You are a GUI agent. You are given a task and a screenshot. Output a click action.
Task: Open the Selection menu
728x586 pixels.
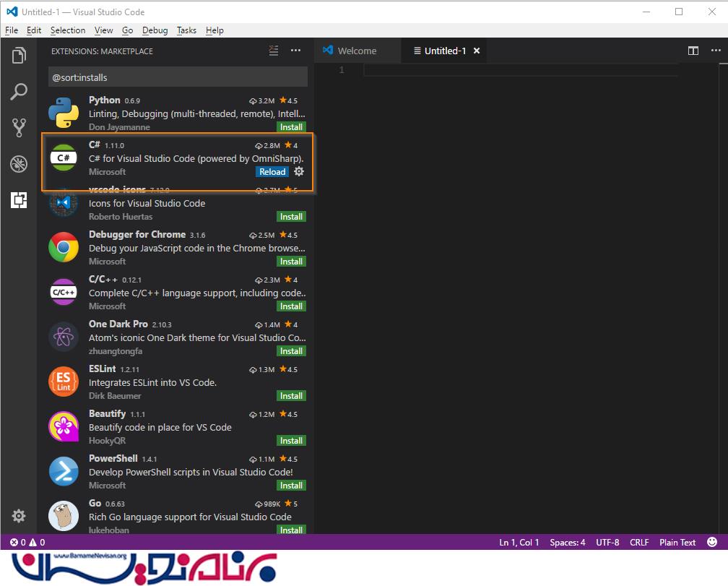point(68,30)
